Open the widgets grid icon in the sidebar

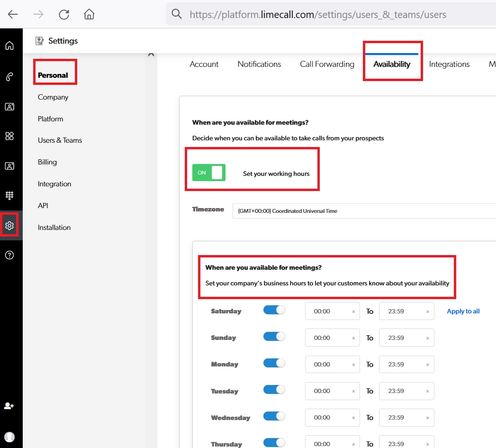tap(9, 137)
